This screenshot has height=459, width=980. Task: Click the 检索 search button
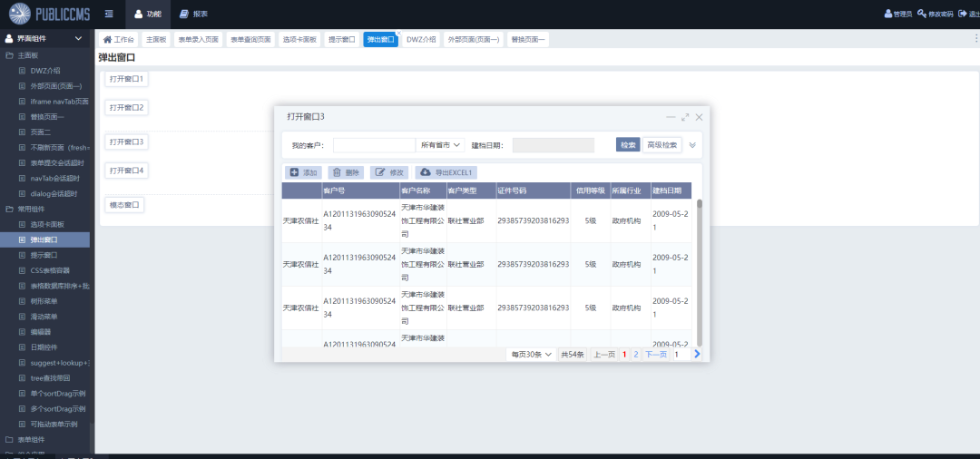click(x=628, y=145)
